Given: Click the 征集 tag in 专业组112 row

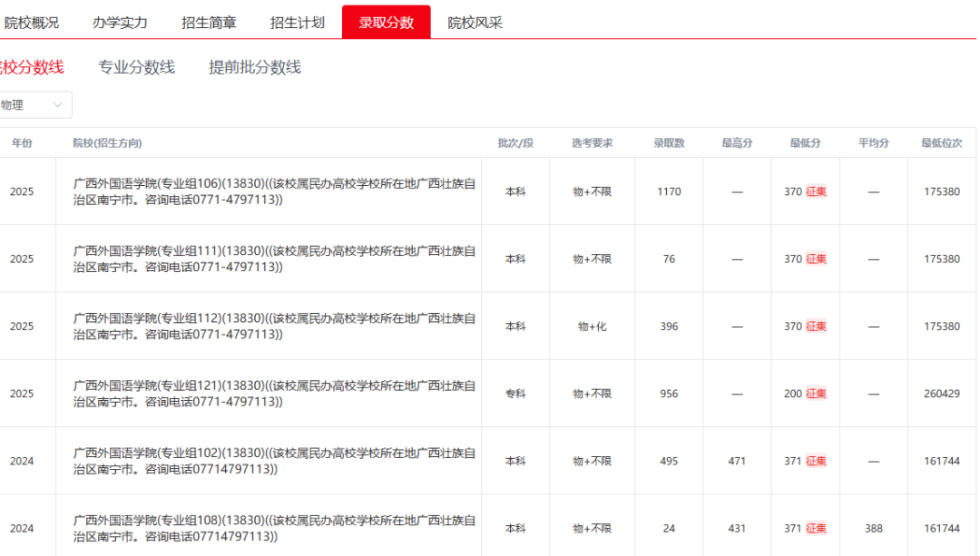Looking at the screenshot, I should point(817,327).
